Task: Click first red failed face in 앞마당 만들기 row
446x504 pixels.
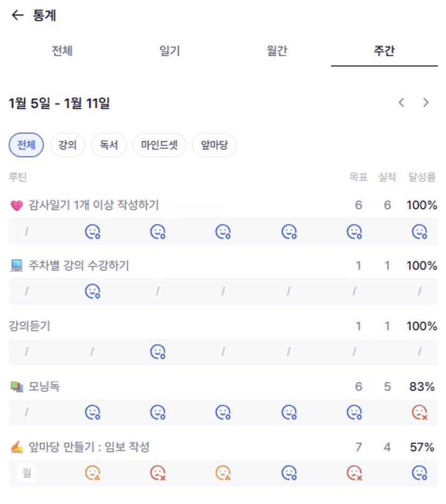Action: coord(157,473)
